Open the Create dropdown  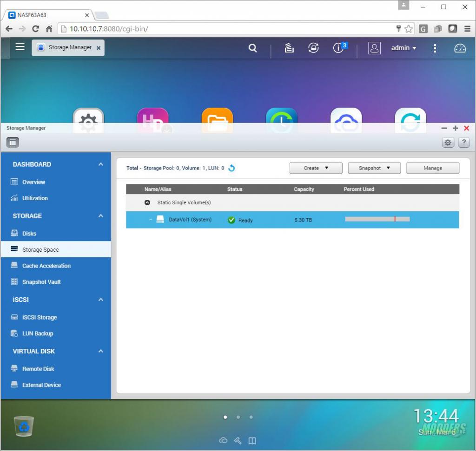tap(316, 168)
